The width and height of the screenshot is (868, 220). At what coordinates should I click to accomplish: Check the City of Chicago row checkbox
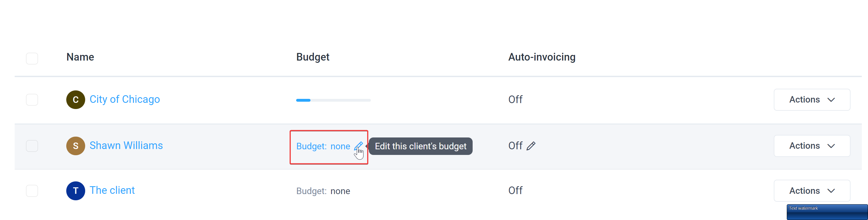pos(32,99)
